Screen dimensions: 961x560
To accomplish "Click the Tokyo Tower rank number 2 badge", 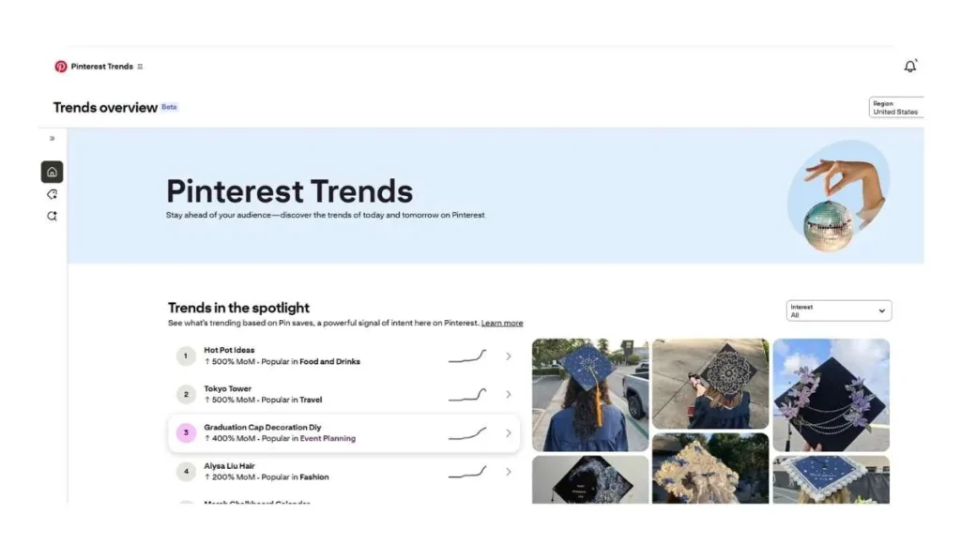I will coord(187,395).
